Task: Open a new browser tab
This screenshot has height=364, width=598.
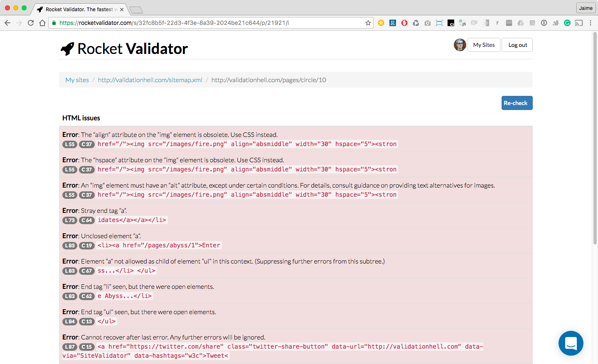Action: click(136, 10)
